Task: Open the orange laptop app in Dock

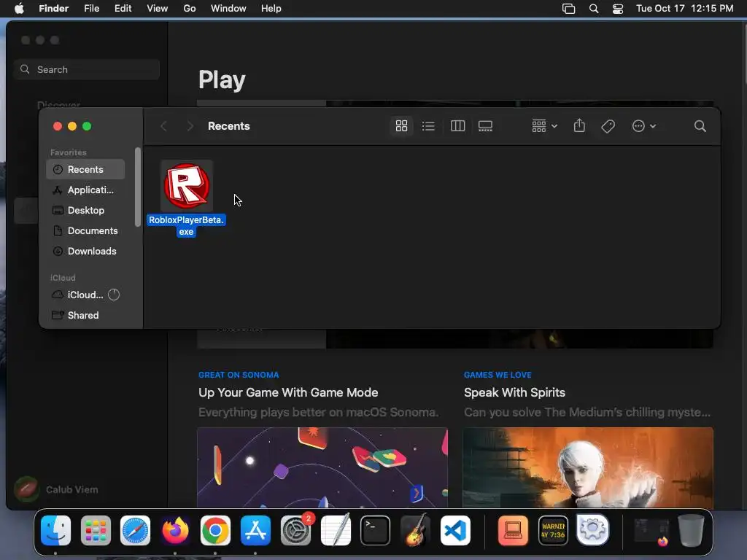Action: [513, 530]
